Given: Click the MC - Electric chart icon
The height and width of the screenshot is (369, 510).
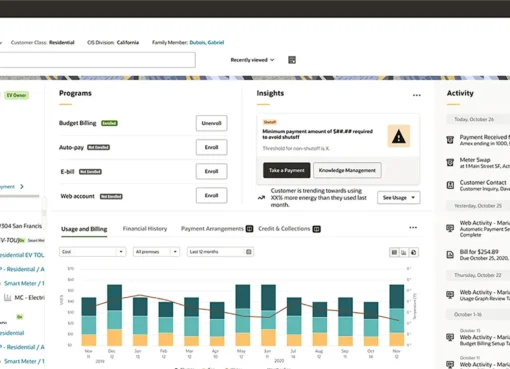Looking at the screenshot, I should (7, 298).
